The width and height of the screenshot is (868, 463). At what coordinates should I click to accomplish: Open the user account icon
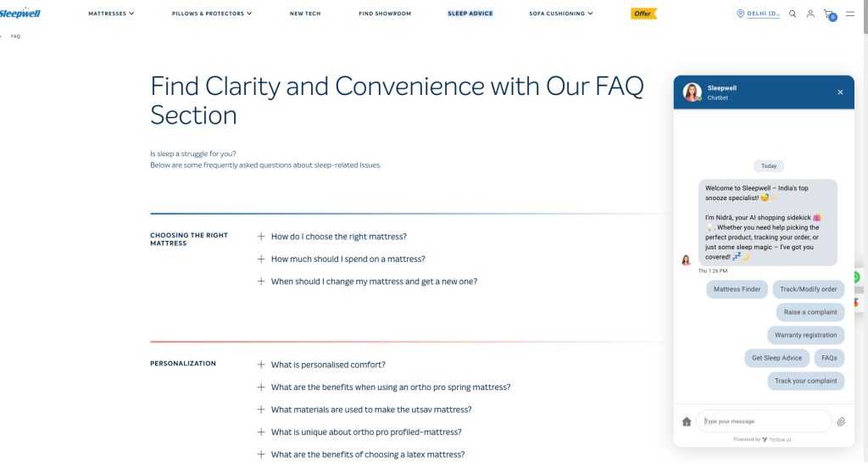810,14
